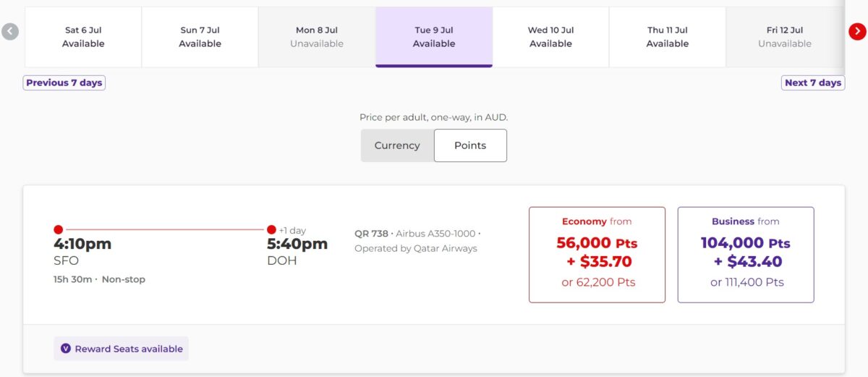Select the Sun 7 Jul date tab
Viewport: 868px width, 377px height.
(200, 37)
